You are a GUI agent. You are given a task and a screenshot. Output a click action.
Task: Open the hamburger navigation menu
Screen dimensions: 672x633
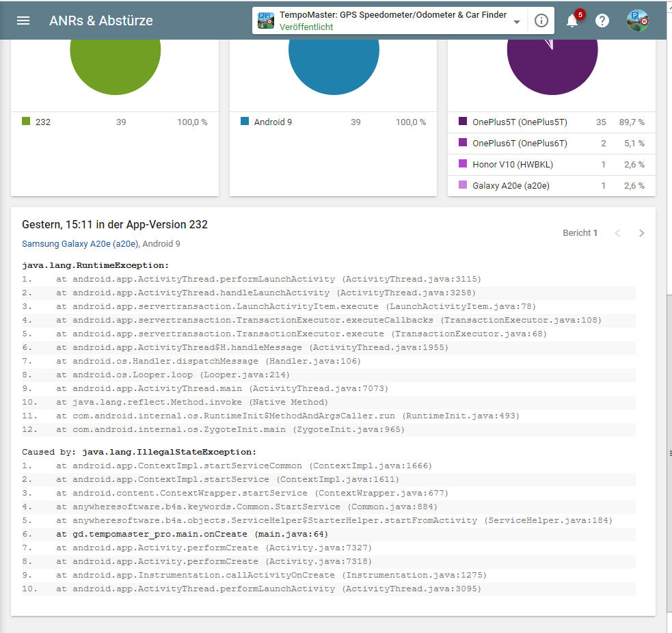click(23, 21)
